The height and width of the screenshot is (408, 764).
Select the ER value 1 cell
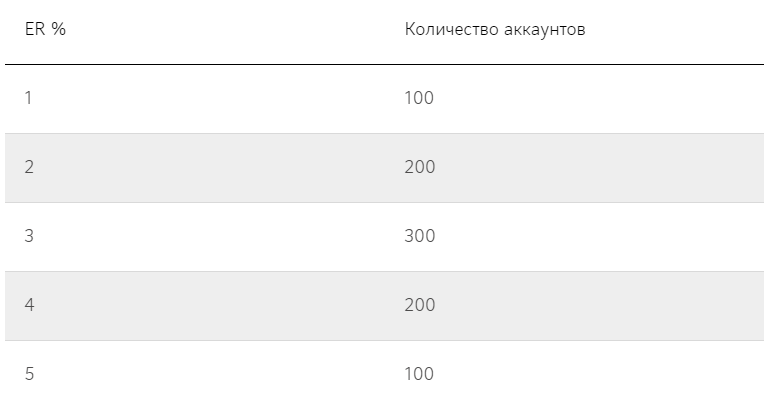pyautogui.click(x=29, y=98)
